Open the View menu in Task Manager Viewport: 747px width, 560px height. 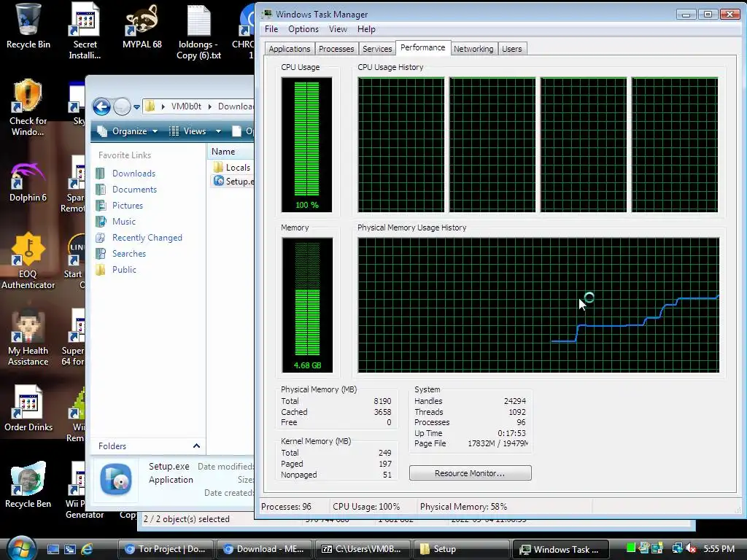click(x=338, y=29)
